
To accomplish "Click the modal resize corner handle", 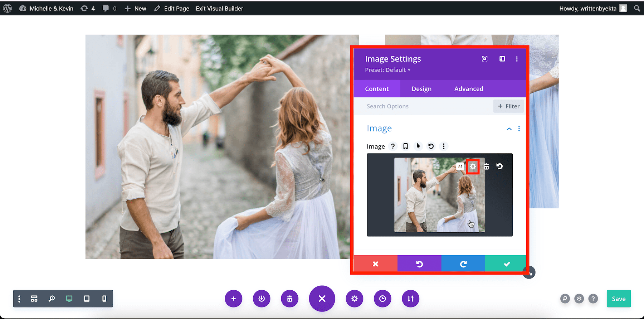I will click(530, 273).
